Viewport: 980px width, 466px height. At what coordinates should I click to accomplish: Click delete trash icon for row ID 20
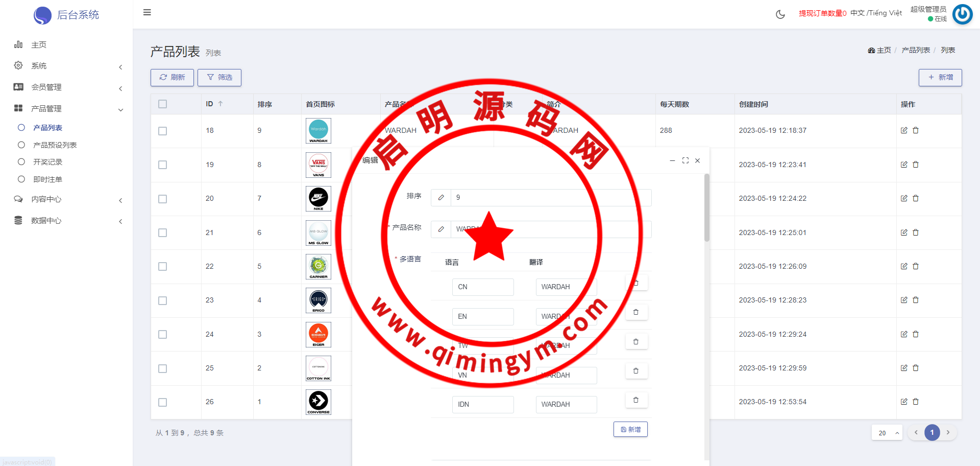(x=916, y=198)
